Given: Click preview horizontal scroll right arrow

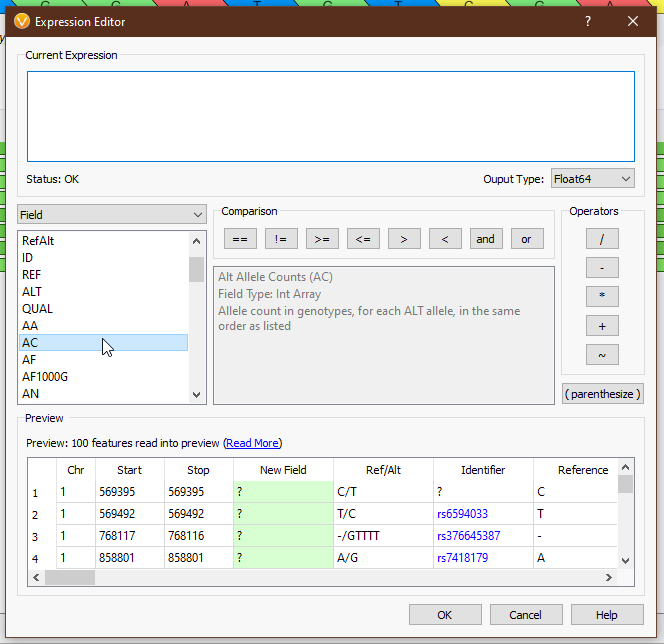Looking at the screenshot, I should click(609, 578).
